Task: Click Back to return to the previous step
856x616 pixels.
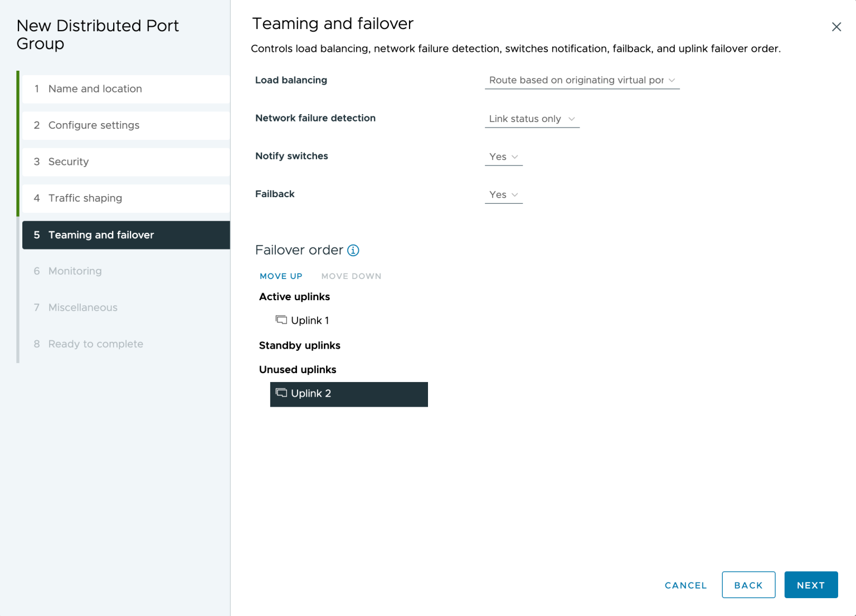Action: (x=748, y=585)
